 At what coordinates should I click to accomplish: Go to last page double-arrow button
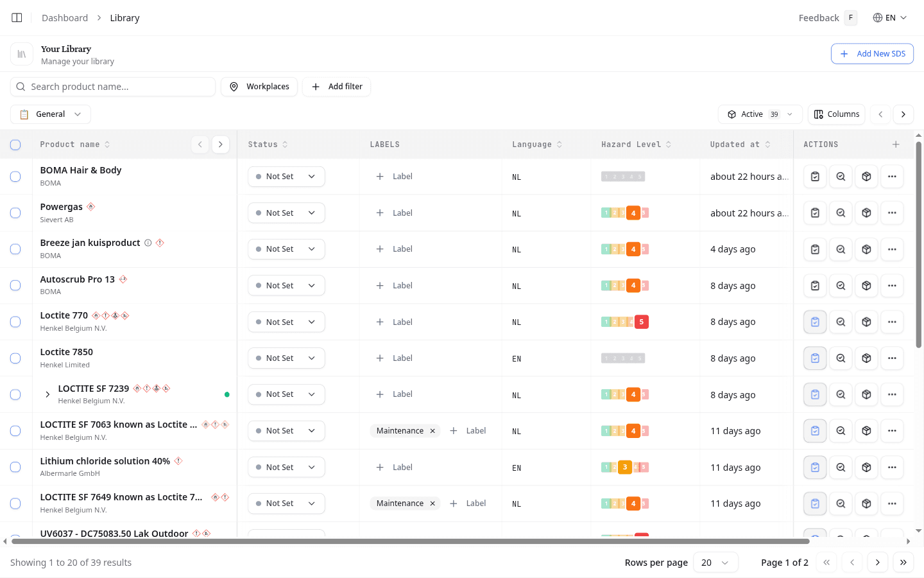point(903,563)
